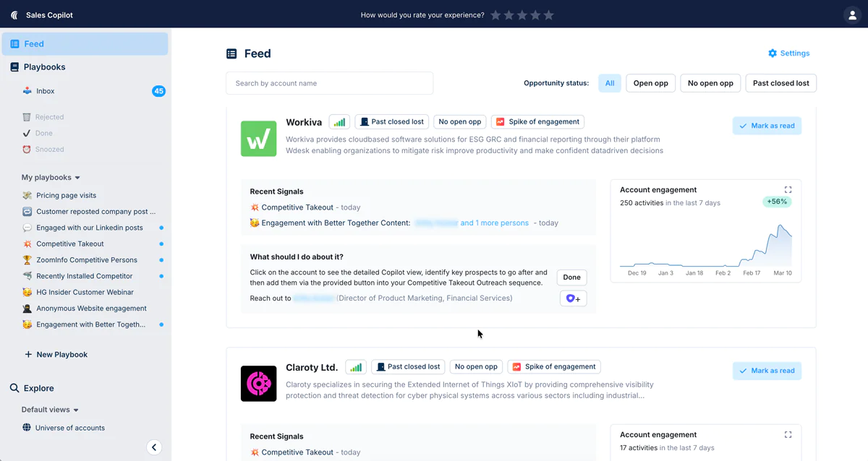
Task: Rate experience with the fifth star
Action: 548,14
